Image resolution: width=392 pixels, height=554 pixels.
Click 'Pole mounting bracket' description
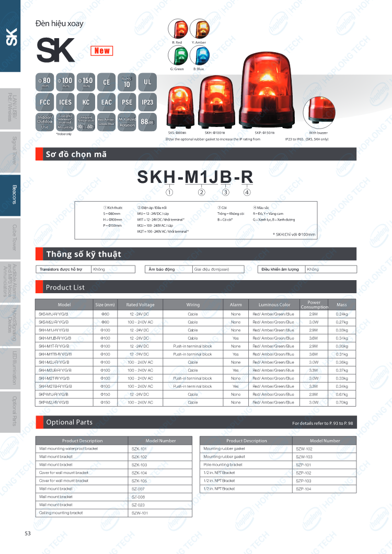[223, 465]
